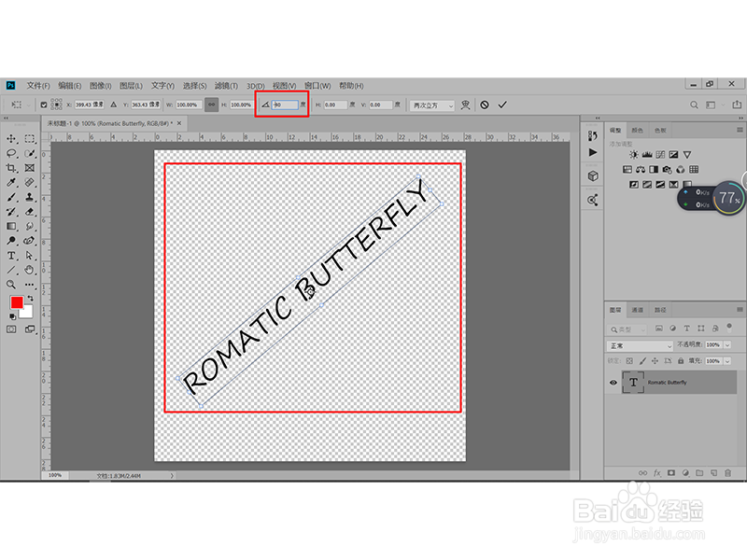Open the 滤镜(T) menu
The width and height of the screenshot is (747, 560).
(x=226, y=86)
